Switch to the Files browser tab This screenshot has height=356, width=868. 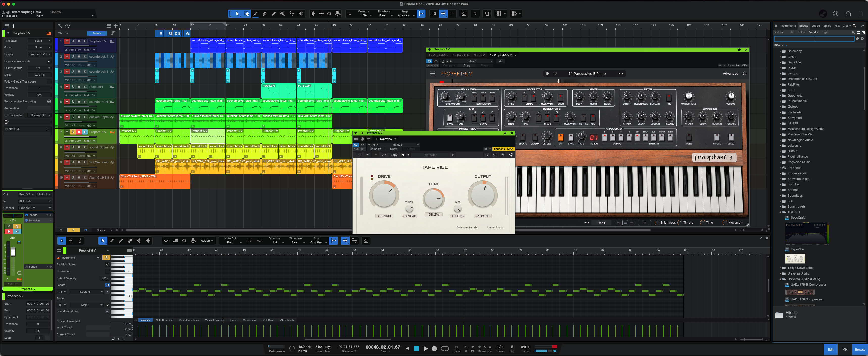pos(837,26)
